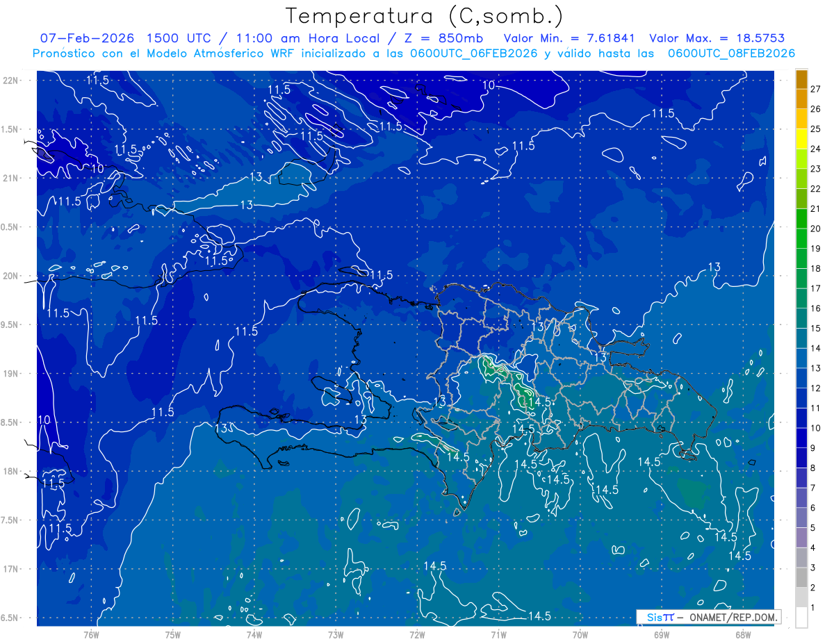The image size is (834, 644).
Task: Click the "71W" longitude label
Action: 498,635
